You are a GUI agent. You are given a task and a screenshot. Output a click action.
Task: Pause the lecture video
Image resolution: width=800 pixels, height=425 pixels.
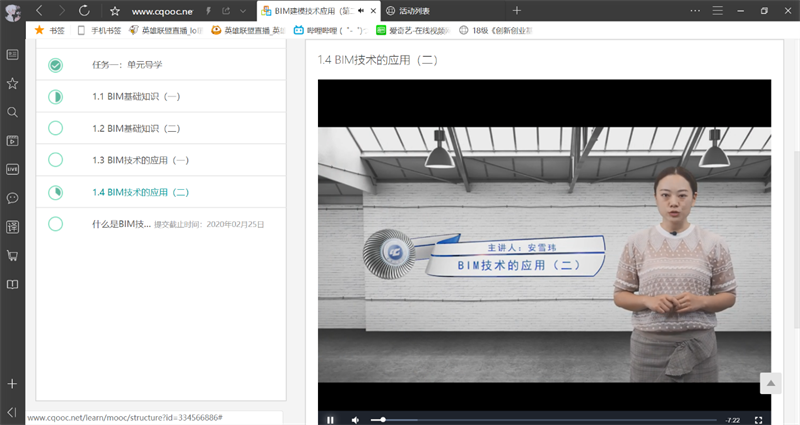(x=330, y=419)
